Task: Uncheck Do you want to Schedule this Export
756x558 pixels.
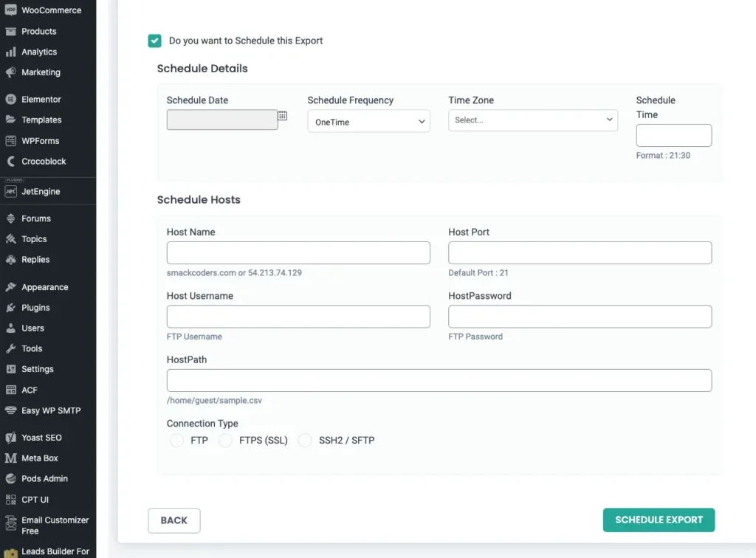Action: click(x=154, y=41)
